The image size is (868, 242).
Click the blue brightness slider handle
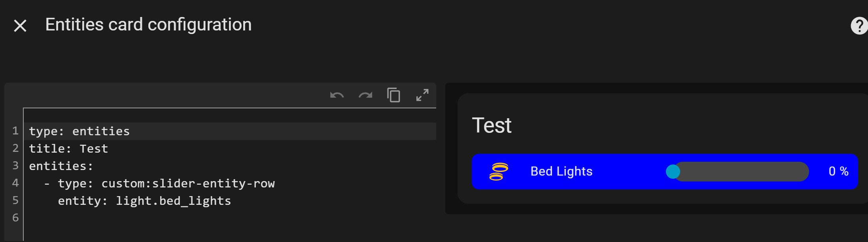pos(673,172)
